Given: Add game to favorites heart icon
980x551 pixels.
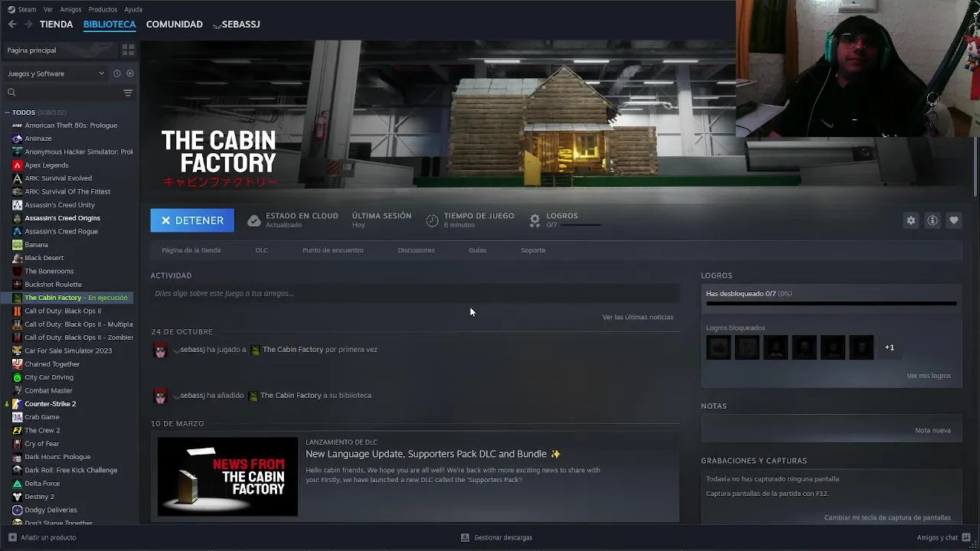Looking at the screenshot, I should coord(954,220).
